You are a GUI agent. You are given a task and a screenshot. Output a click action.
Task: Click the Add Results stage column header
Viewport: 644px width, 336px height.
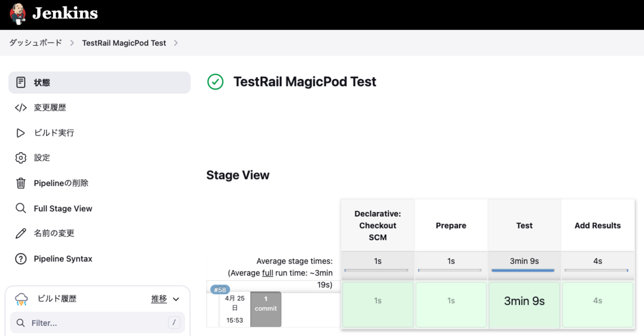click(x=598, y=225)
